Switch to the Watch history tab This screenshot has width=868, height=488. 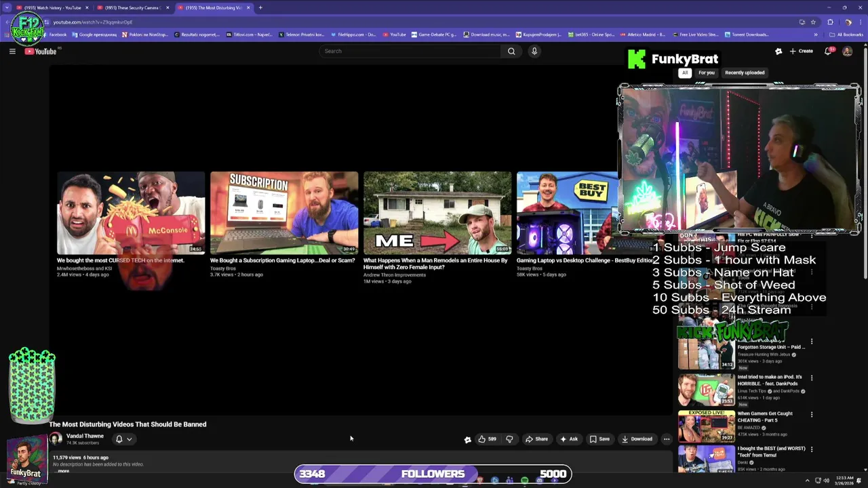point(53,7)
